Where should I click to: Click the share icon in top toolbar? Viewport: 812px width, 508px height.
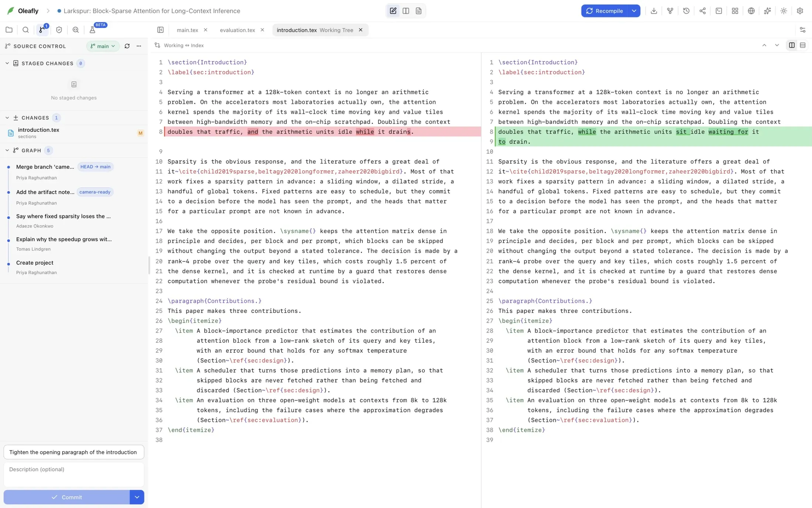pos(702,11)
